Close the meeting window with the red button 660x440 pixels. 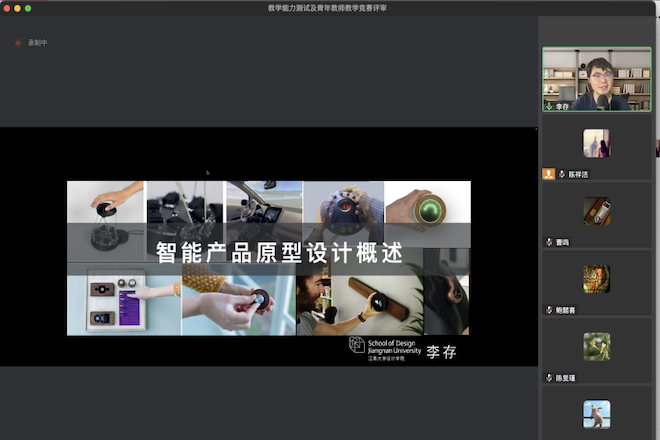coord(7,8)
